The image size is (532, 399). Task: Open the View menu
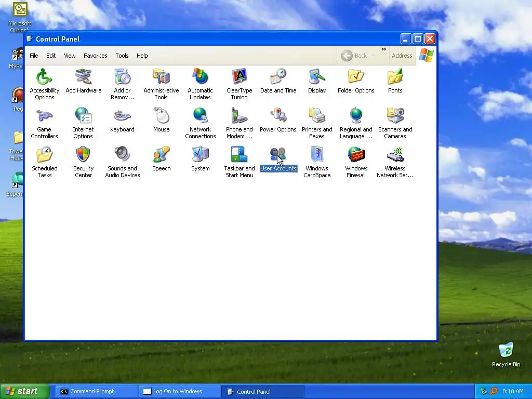click(70, 56)
